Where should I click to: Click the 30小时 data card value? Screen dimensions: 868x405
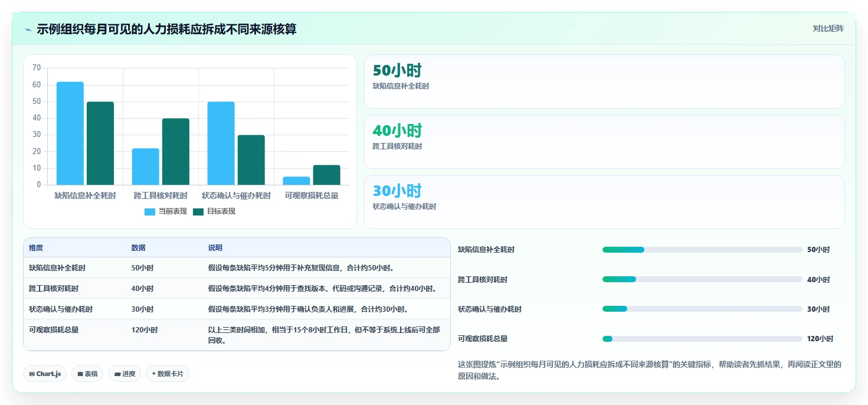point(397,191)
